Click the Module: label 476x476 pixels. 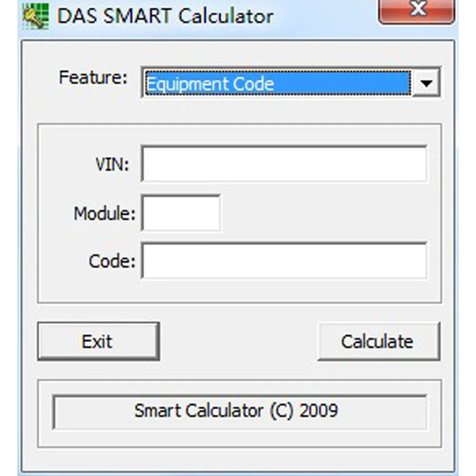(104, 214)
